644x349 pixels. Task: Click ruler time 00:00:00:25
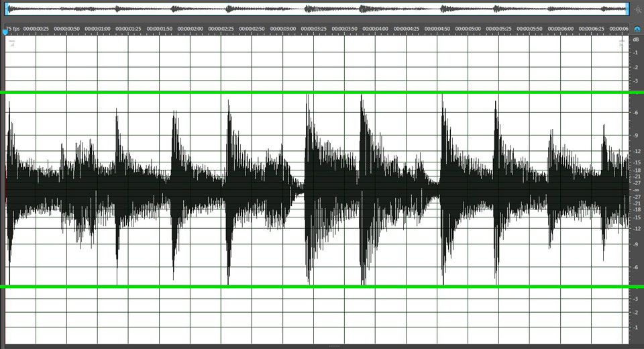[36, 29]
